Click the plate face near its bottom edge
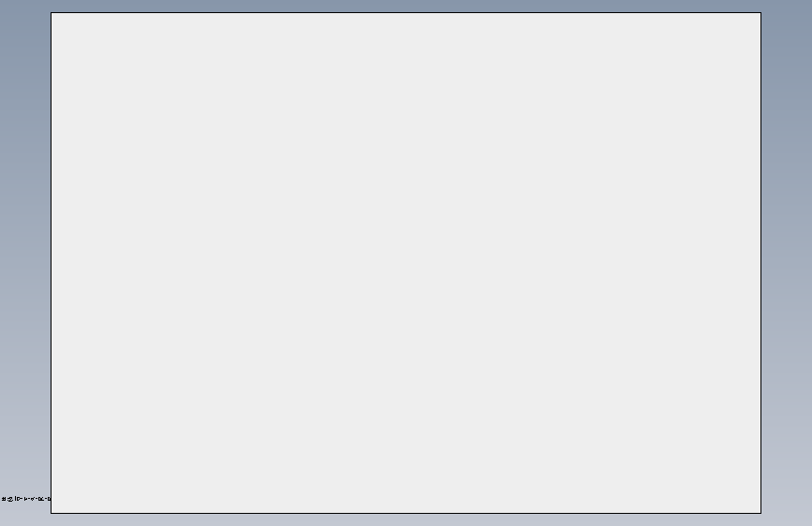Screen dimensions: 812x526 point(406,503)
